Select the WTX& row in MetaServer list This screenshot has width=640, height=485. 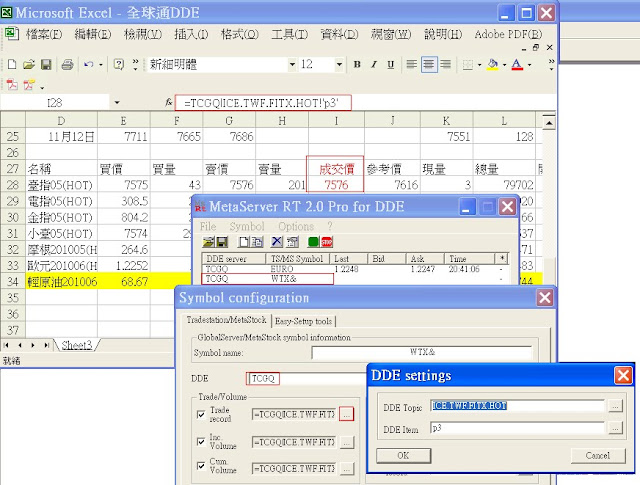(354, 279)
